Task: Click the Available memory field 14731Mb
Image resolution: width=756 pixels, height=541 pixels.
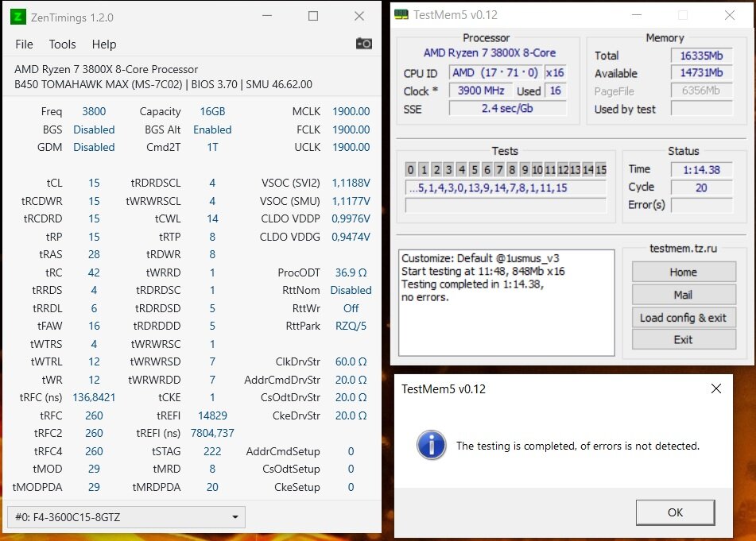Action: coord(701,73)
